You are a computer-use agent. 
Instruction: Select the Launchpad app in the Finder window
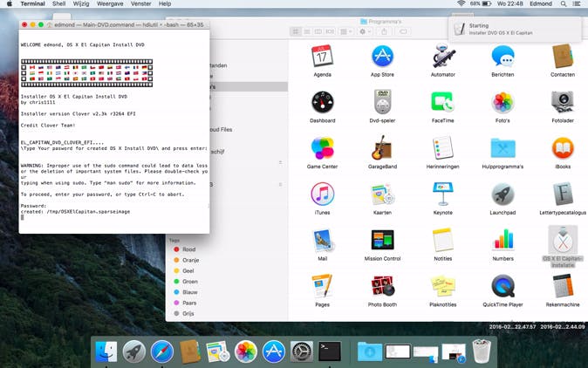pos(503,194)
